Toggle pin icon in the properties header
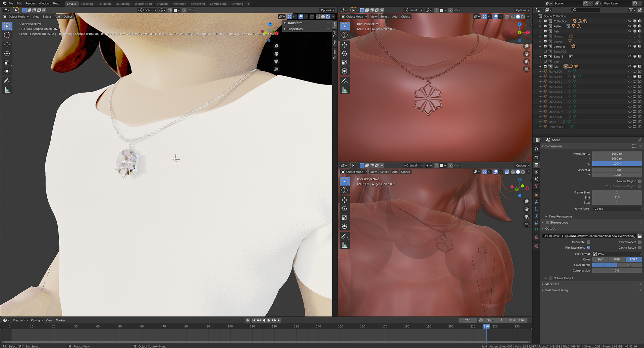 [x=640, y=140]
